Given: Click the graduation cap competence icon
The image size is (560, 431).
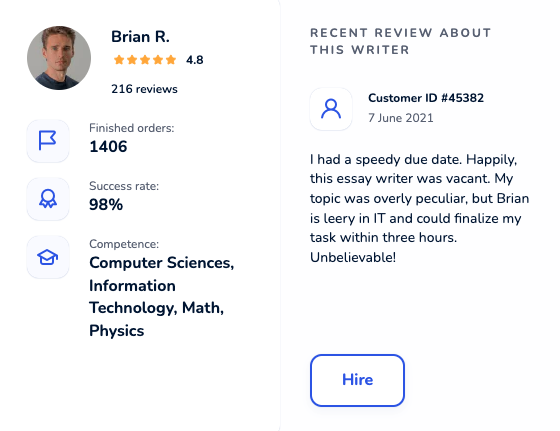Looking at the screenshot, I should coord(48,257).
